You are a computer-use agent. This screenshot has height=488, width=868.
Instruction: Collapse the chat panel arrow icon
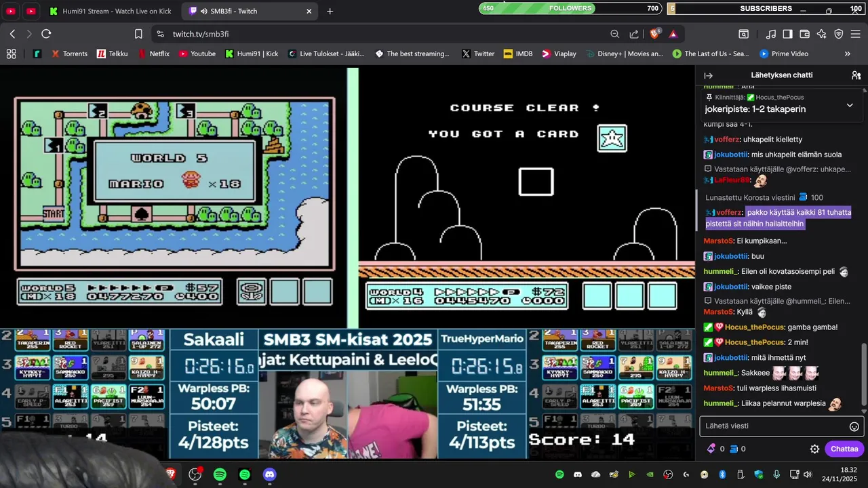tap(708, 75)
